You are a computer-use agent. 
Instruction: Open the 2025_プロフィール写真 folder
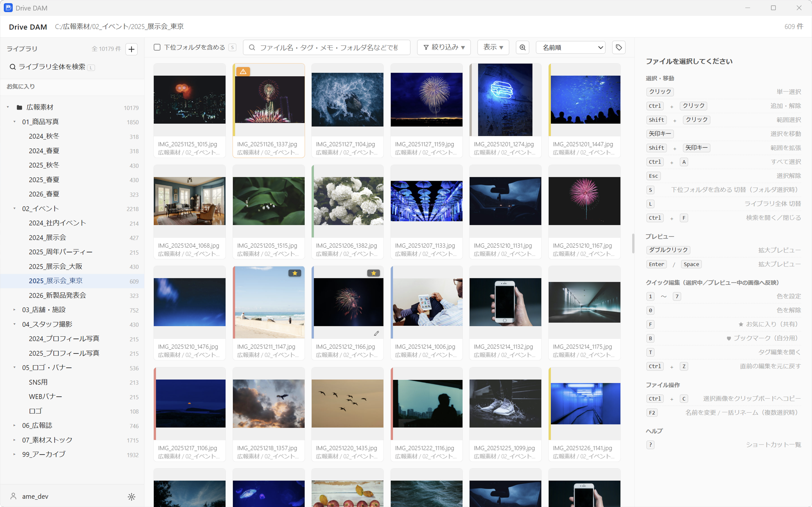(x=72, y=353)
